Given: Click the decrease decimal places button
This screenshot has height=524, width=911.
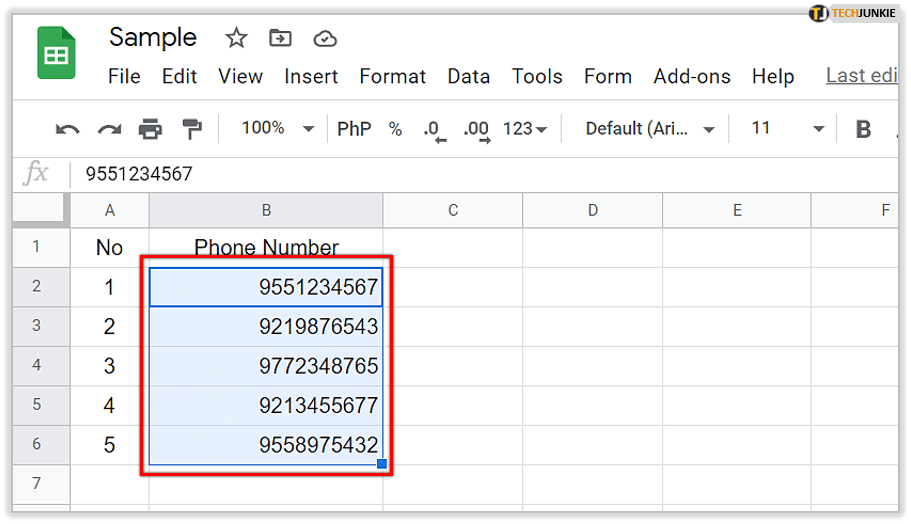Looking at the screenshot, I should click(x=434, y=129).
